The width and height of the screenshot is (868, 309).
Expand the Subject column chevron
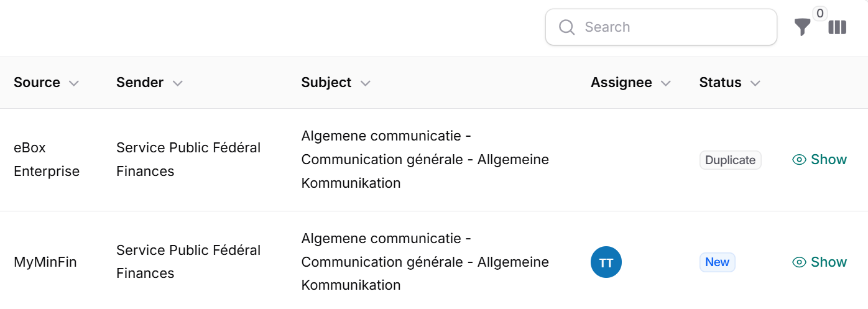[365, 83]
